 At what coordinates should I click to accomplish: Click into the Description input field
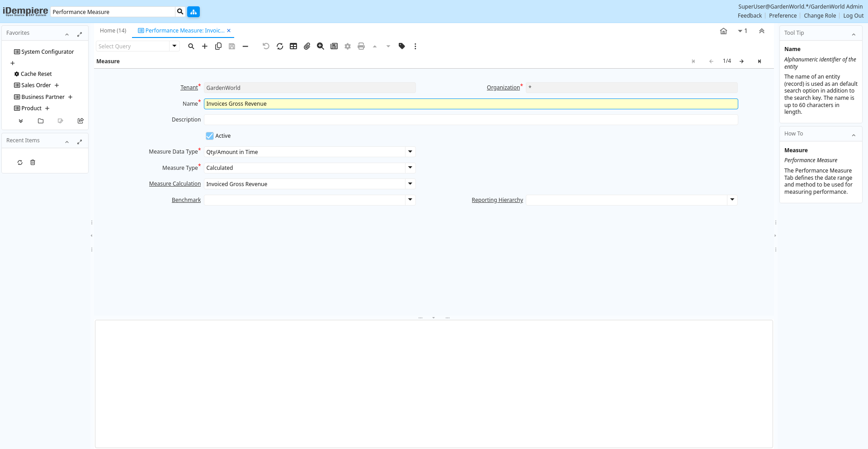470,120
